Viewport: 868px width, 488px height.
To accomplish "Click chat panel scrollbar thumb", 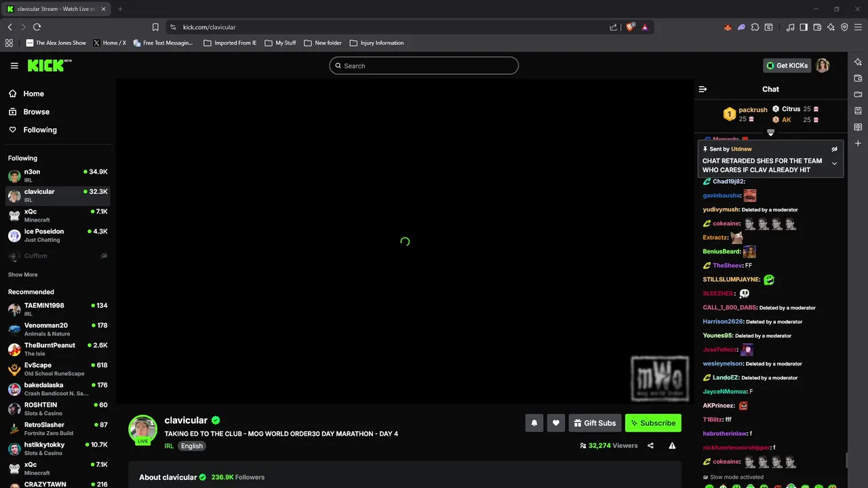I will pos(846,460).
